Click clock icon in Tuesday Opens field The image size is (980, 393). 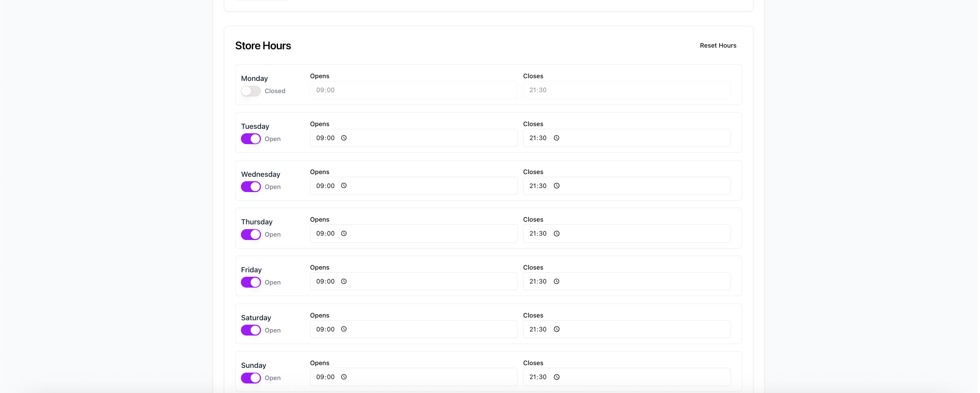pyautogui.click(x=344, y=138)
